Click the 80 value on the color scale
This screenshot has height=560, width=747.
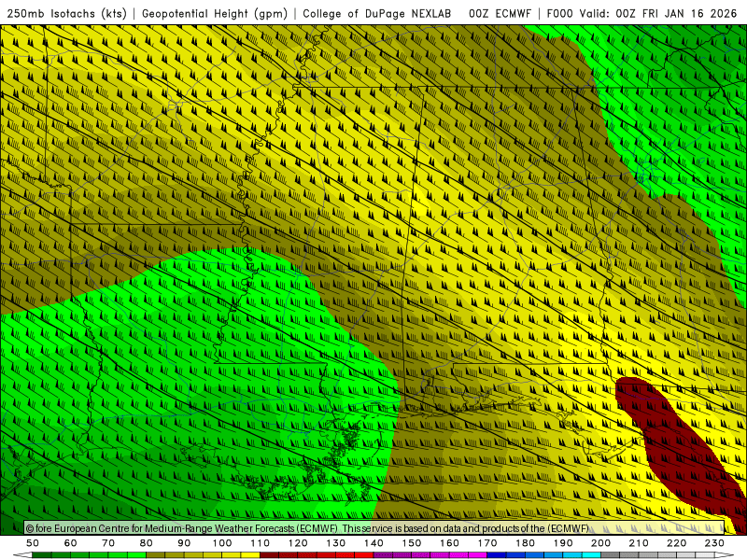[x=147, y=543]
